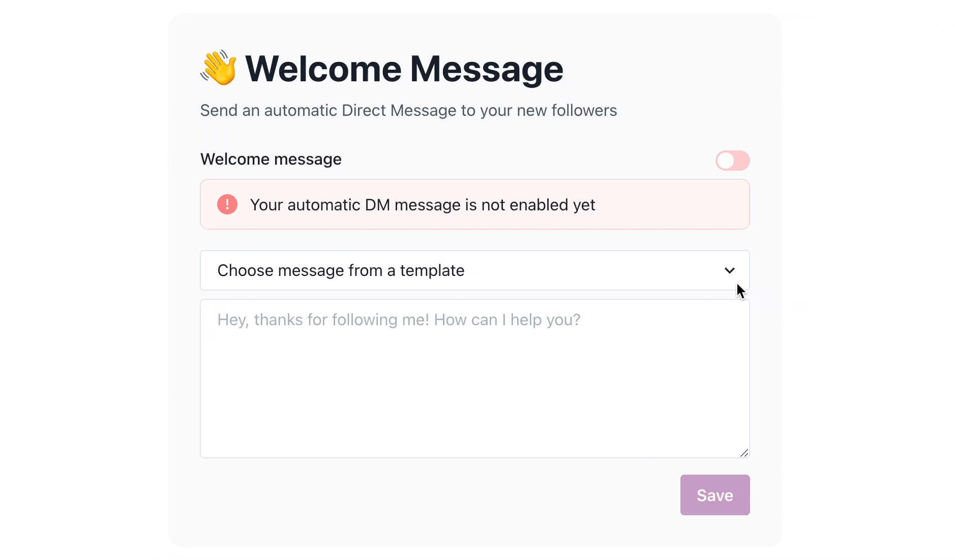The image size is (955, 560).
Task: Click the alert badge next to the DM warning
Action: pyautogui.click(x=227, y=204)
